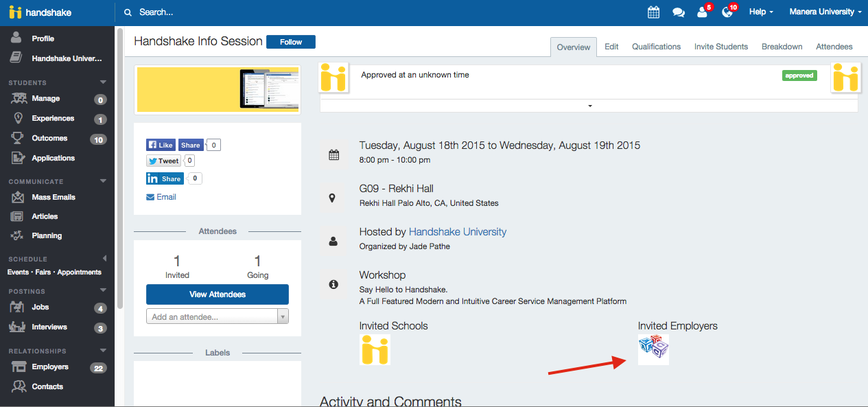
Task: Click the Outcomes trophy icon
Action: click(18, 138)
